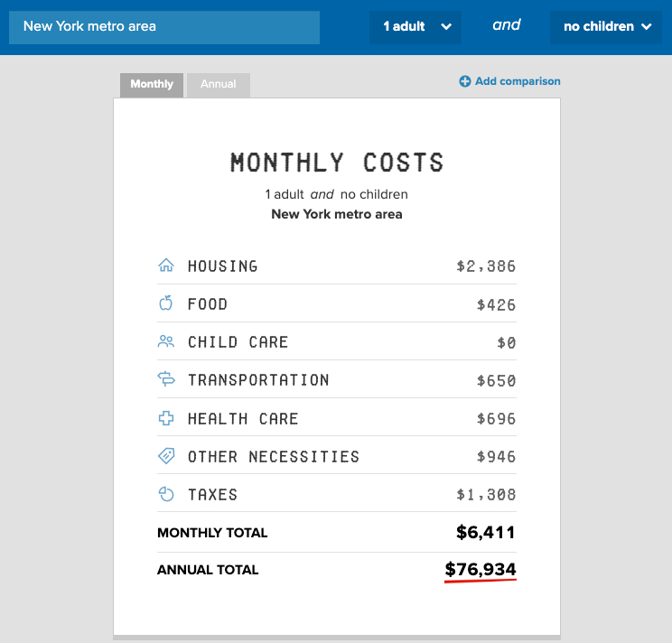672x643 pixels.
Task: Click the medical cross icon beside Health Care
Action: tap(165, 418)
